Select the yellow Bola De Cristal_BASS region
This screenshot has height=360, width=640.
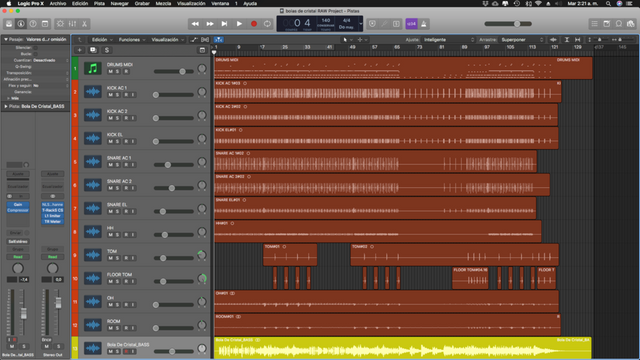click(x=402, y=348)
